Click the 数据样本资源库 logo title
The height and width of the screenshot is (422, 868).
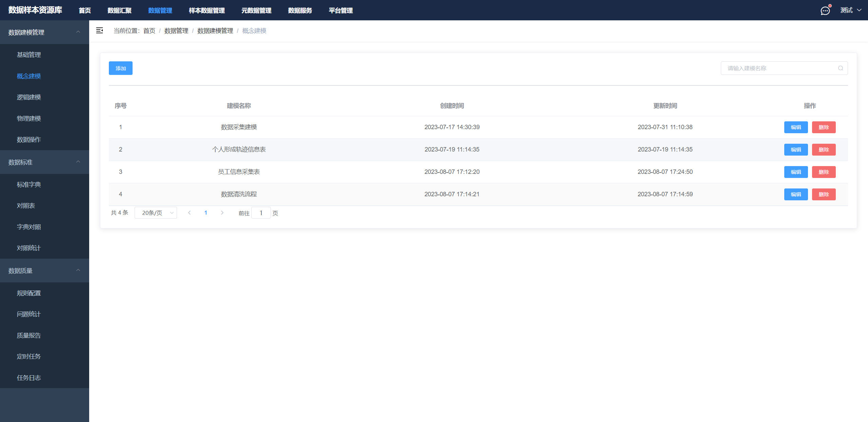pos(35,10)
